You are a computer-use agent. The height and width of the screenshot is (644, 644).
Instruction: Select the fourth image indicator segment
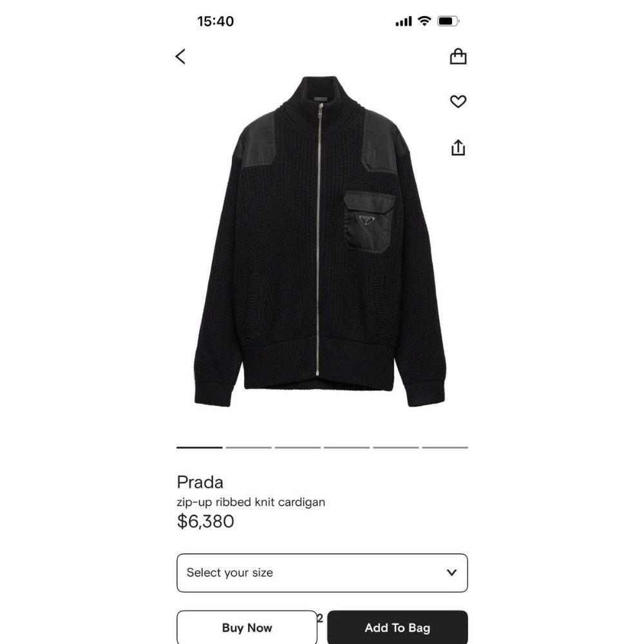click(x=346, y=448)
